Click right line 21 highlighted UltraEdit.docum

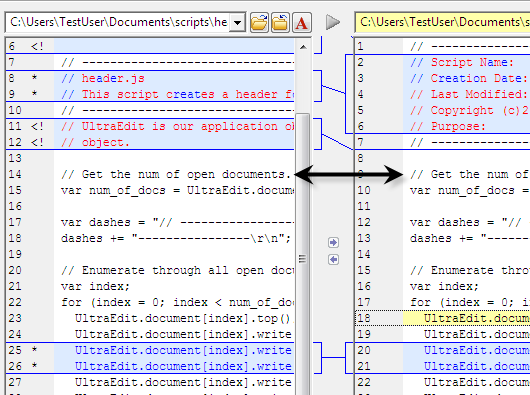tap(477, 366)
